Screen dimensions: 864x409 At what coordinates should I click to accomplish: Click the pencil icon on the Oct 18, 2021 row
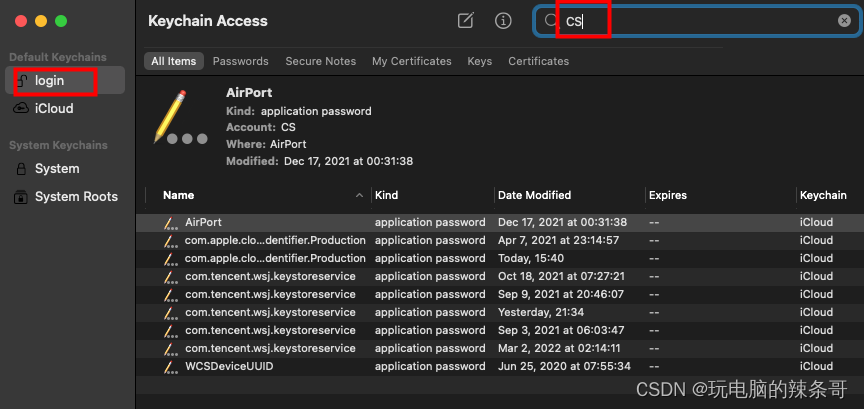tap(171, 276)
